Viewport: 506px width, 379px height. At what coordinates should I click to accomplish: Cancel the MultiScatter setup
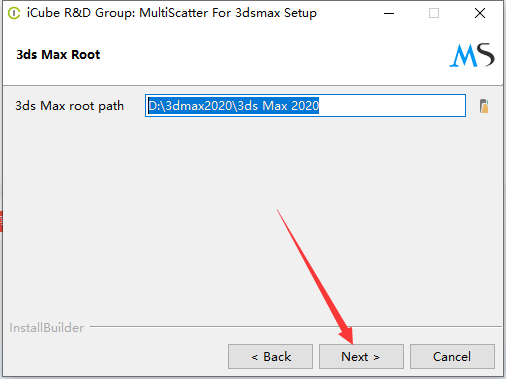tap(452, 357)
